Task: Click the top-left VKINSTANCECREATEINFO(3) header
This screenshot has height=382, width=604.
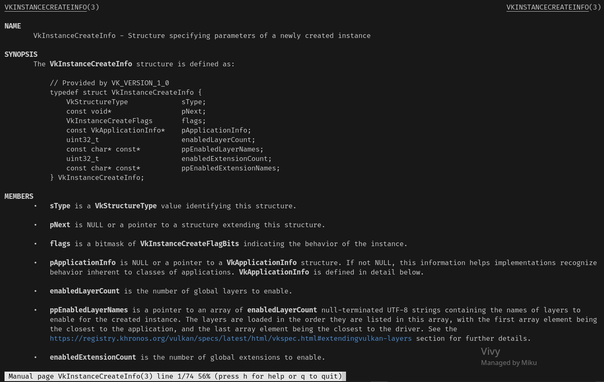Action: coord(52,7)
